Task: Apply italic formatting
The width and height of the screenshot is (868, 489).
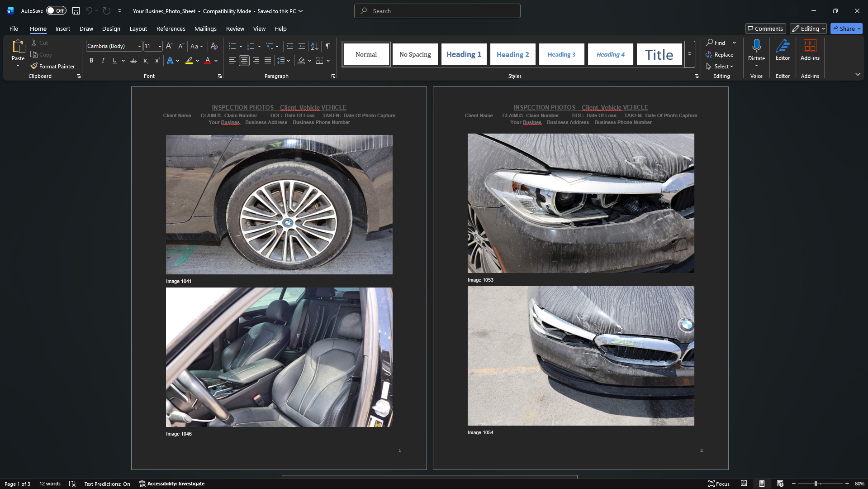Action: (103, 60)
